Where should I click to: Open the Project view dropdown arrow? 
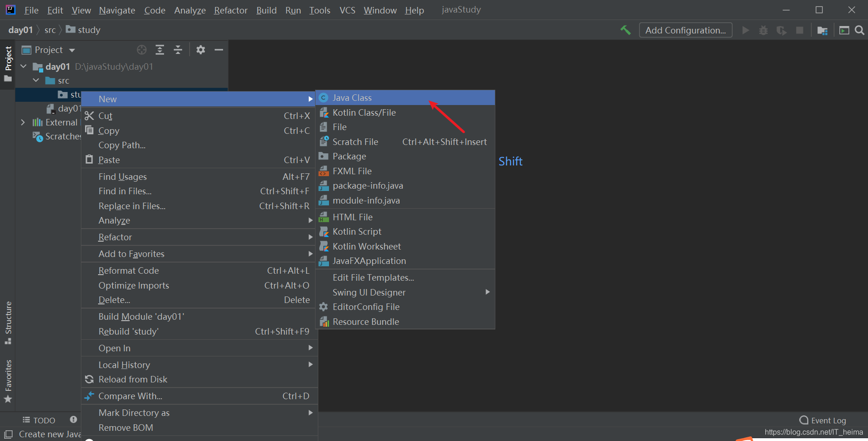coord(72,50)
